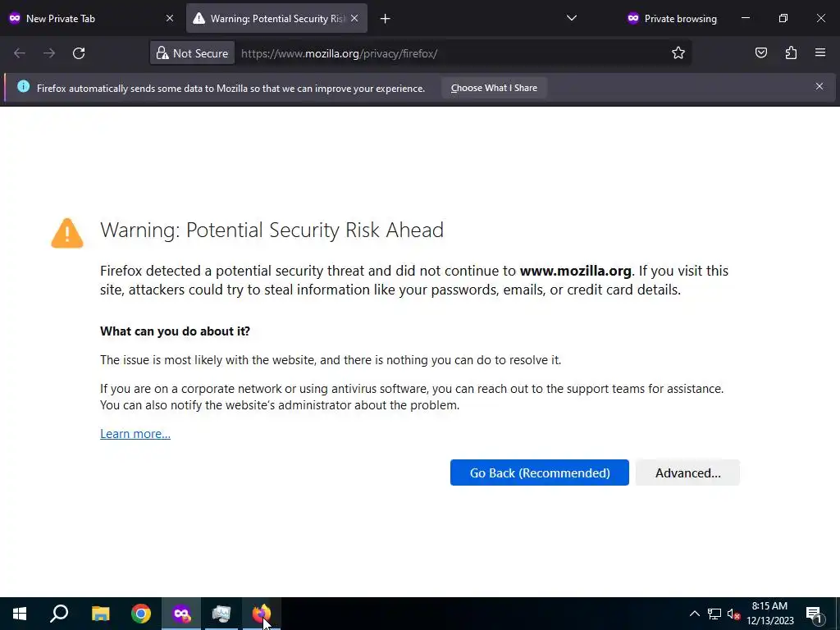840x630 pixels.
Task: Open the Learn more... link
Action: [135, 433]
